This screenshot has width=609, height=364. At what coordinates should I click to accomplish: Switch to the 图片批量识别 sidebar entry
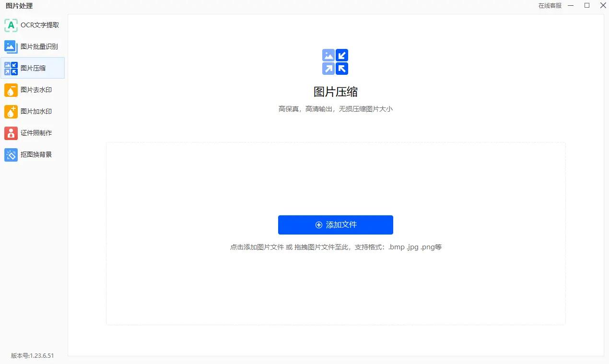36,47
